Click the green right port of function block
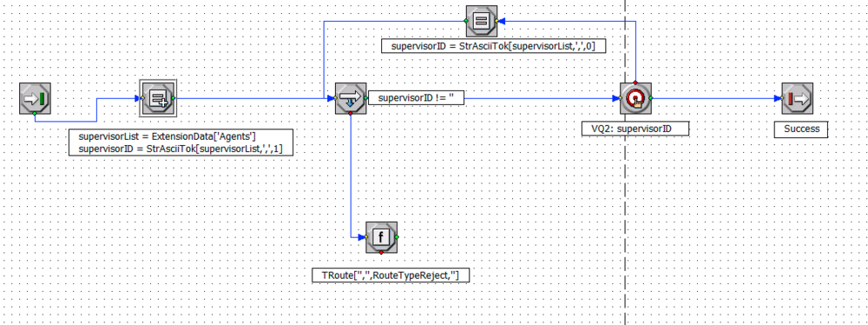The height and width of the screenshot is (325, 868). pyautogui.click(x=397, y=237)
